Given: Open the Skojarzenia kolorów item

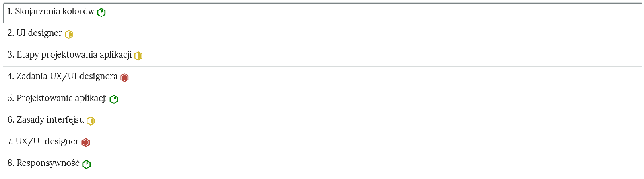Looking at the screenshot, I should (54, 12).
